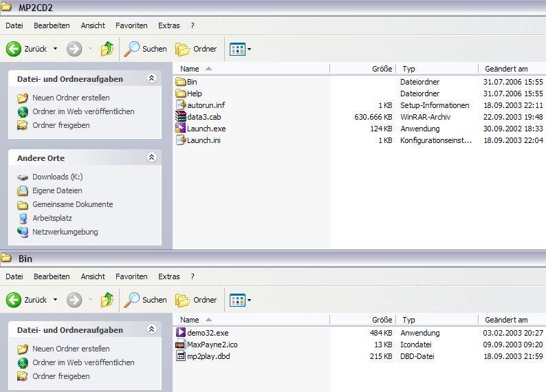Screen dimensions: 546x392
Task: Open Arbeitsplatz location
Action: [44, 218]
